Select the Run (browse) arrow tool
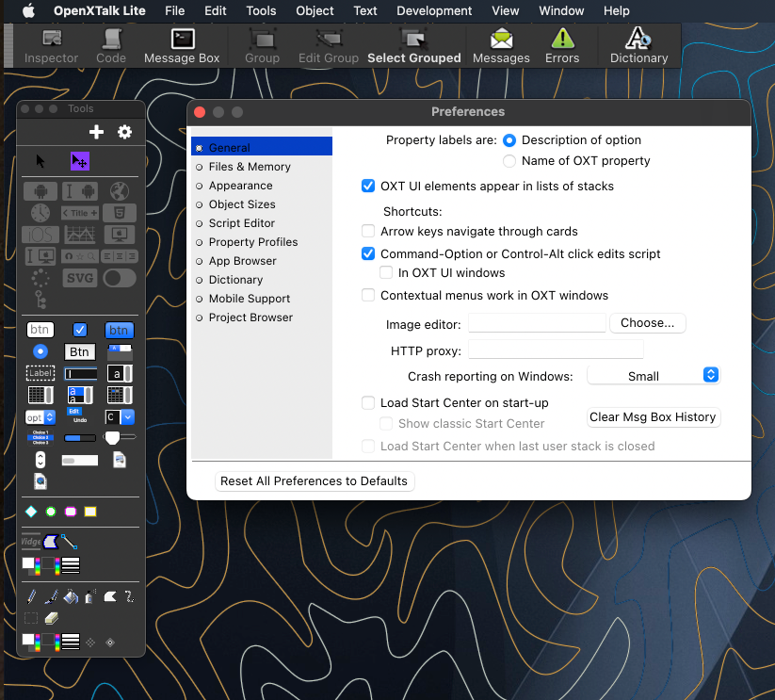 (40, 161)
